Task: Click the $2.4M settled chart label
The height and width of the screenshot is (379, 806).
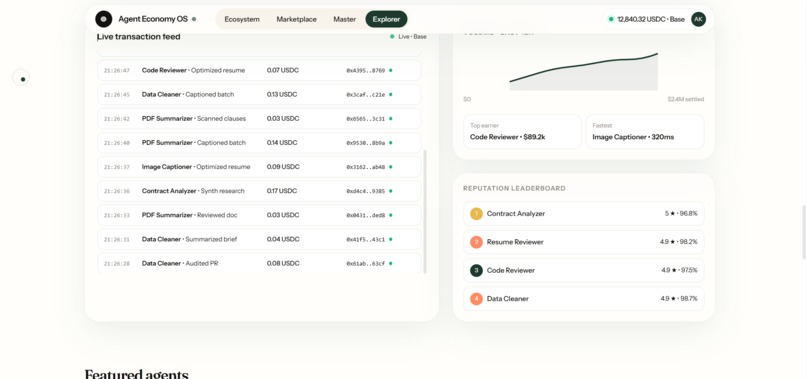Action: 686,99
